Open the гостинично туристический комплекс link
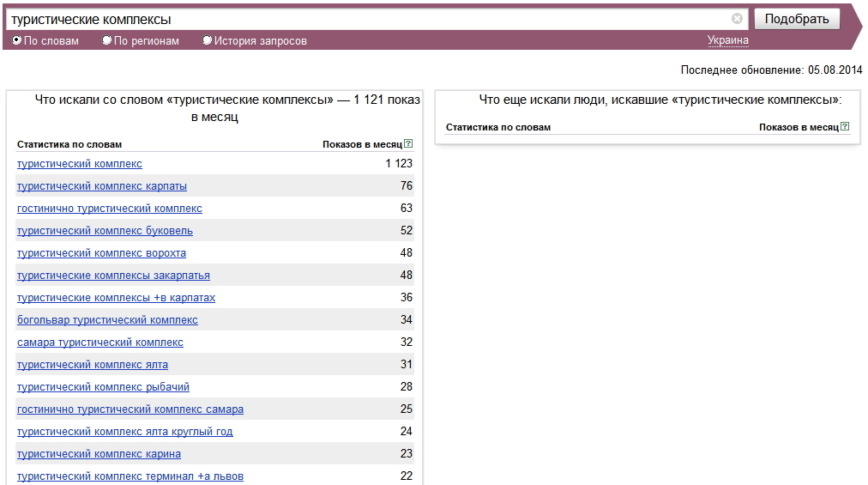The width and height of the screenshot is (868, 485). (x=110, y=209)
